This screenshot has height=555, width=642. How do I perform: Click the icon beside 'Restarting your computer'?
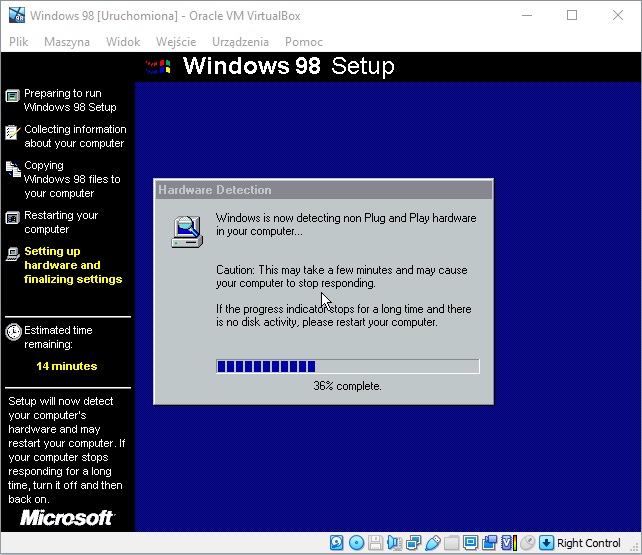(x=12, y=218)
